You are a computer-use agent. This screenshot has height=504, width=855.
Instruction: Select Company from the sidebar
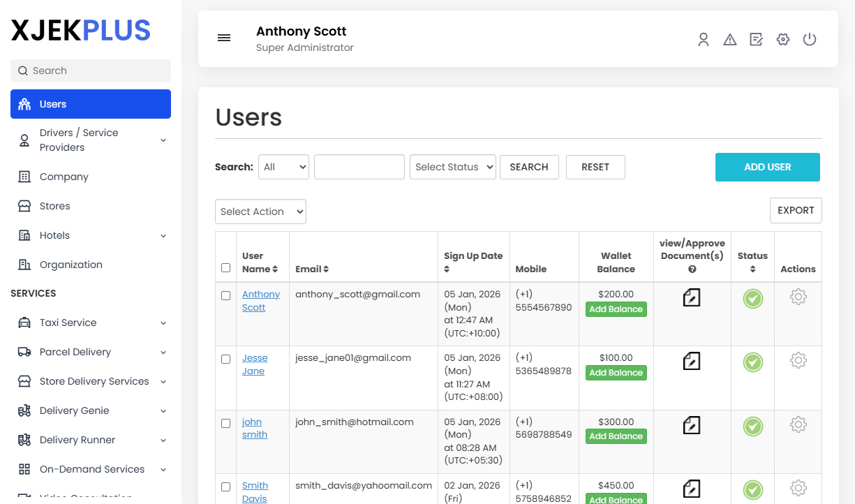[x=91, y=177]
